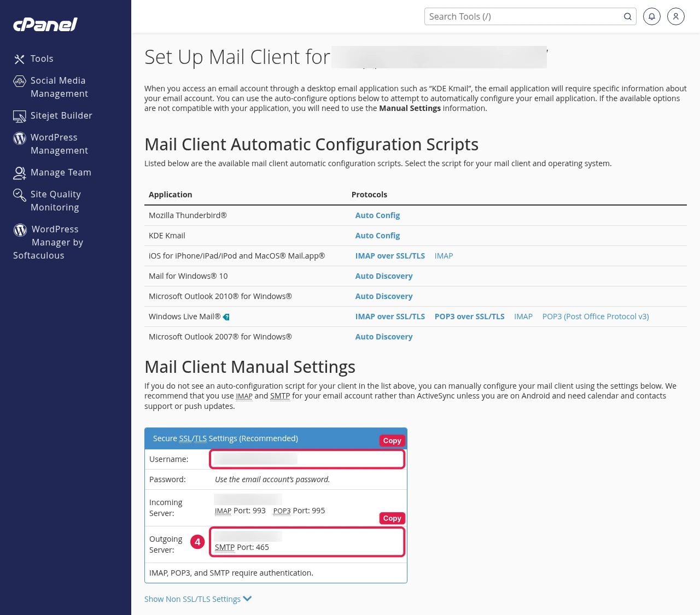The height and width of the screenshot is (615, 700).
Task: Click the cPanel logo
Action: click(x=45, y=25)
